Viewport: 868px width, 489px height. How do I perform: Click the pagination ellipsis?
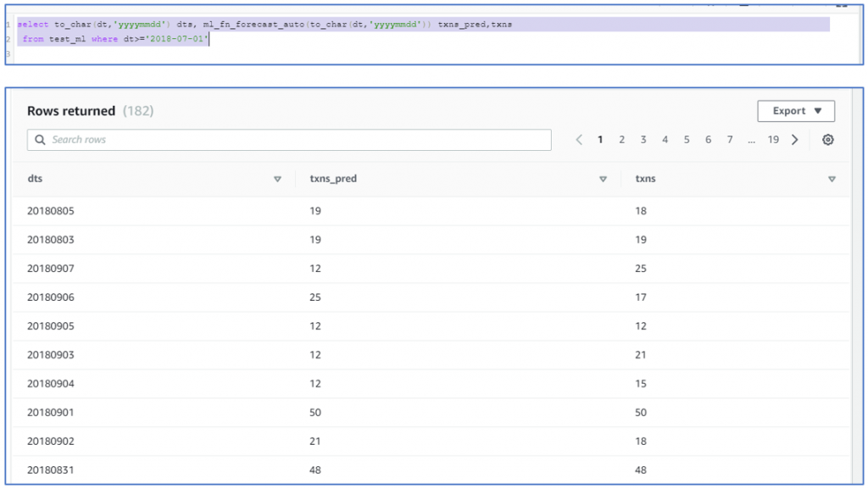751,141
